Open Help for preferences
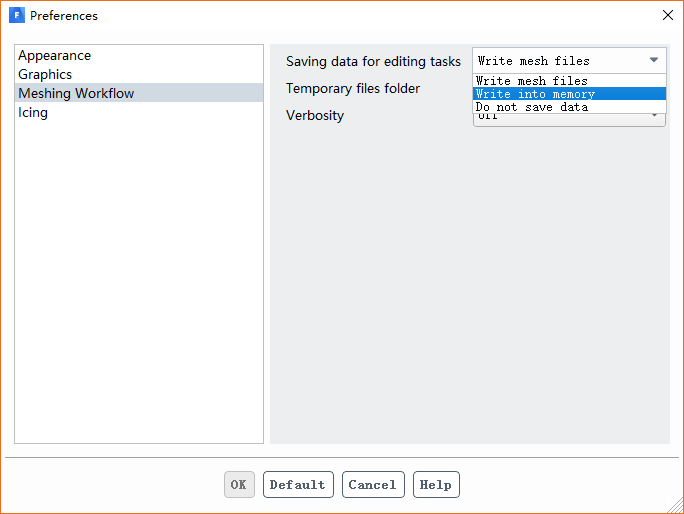 [436, 485]
